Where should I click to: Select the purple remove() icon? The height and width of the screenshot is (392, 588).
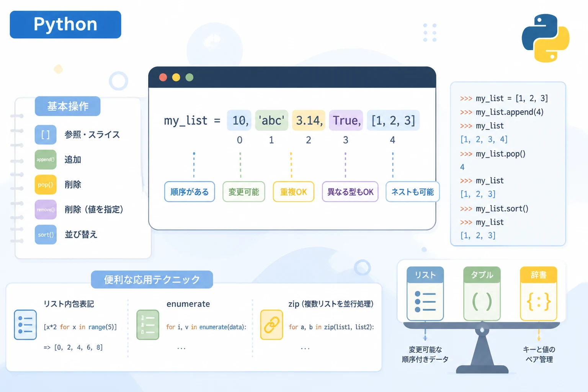pyautogui.click(x=46, y=209)
